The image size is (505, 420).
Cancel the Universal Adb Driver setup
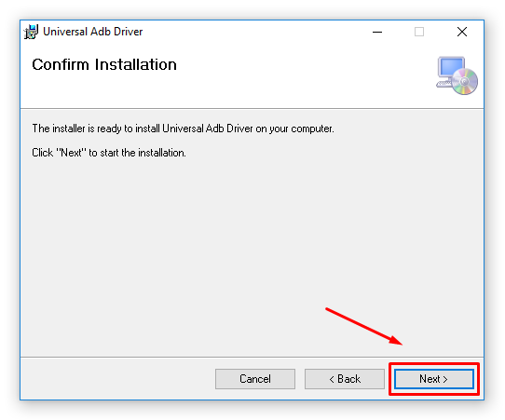[255, 379]
